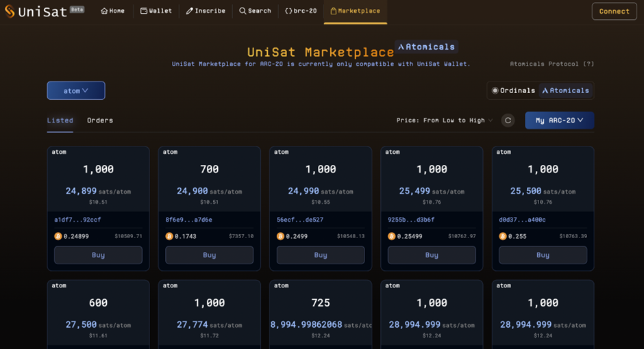Click the UniSat logo icon
This screenshot has height=349, width=644.
[10, 12]
